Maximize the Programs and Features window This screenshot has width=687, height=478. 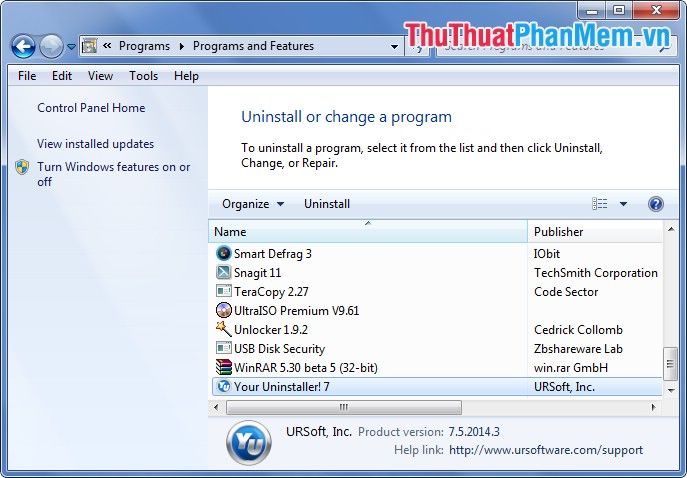click(x=619, y=11)
